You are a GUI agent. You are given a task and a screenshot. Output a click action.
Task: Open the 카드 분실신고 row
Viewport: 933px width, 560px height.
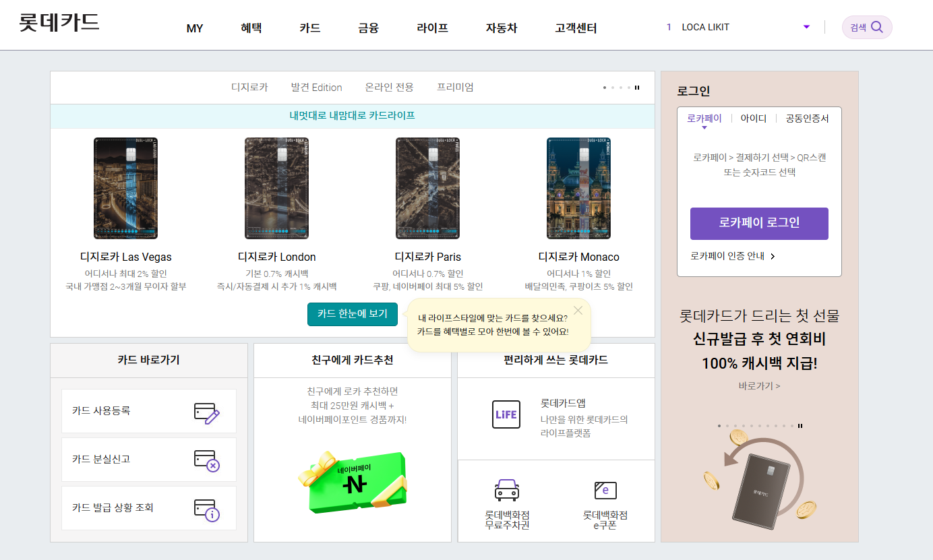[149, 460]
